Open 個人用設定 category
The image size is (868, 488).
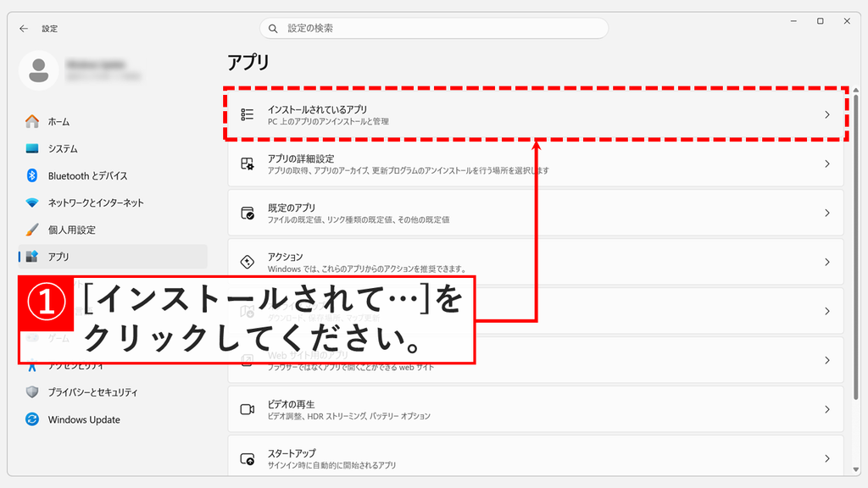(x=113, y=230)
